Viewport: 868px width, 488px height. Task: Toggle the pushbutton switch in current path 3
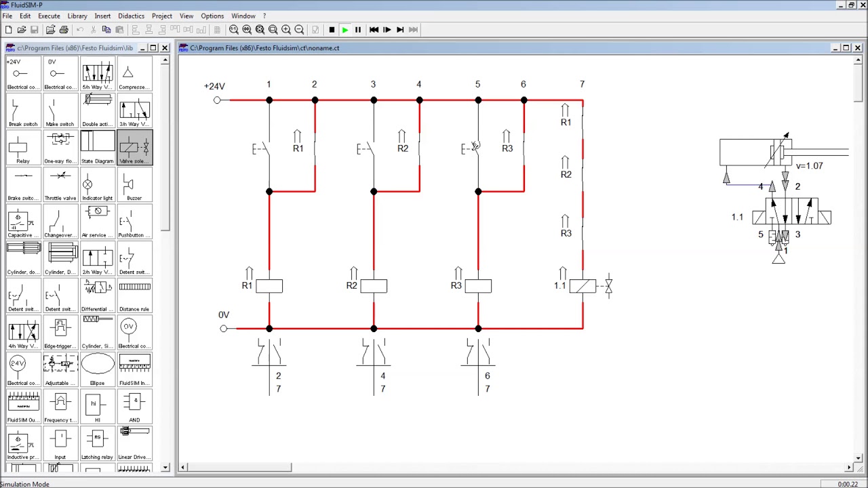(x=366, y=149)
